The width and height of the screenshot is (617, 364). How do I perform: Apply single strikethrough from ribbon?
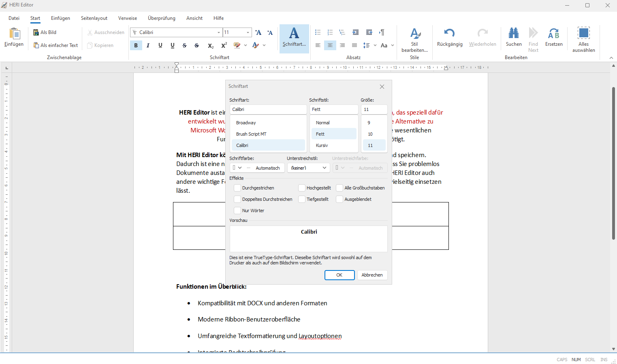(x=185, y=45)
